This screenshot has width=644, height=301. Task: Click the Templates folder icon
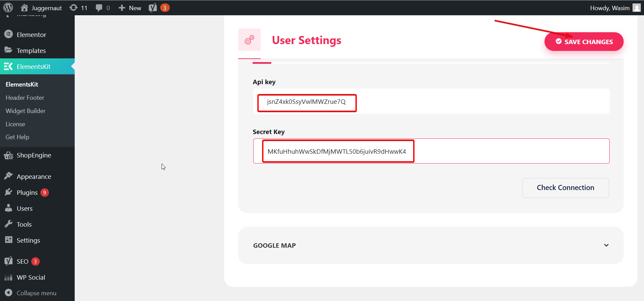8,50
